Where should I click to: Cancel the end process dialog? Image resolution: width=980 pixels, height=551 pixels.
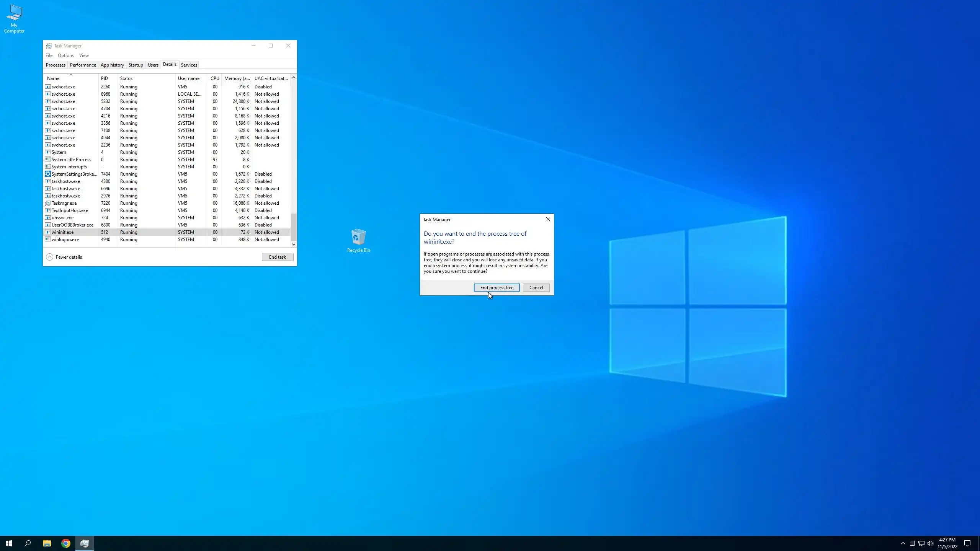coord(536,288)
